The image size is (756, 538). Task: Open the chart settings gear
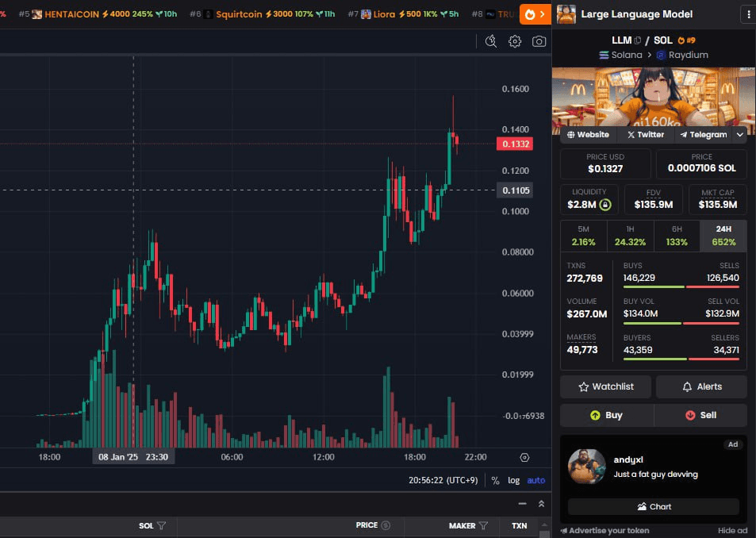click(515, 41)
